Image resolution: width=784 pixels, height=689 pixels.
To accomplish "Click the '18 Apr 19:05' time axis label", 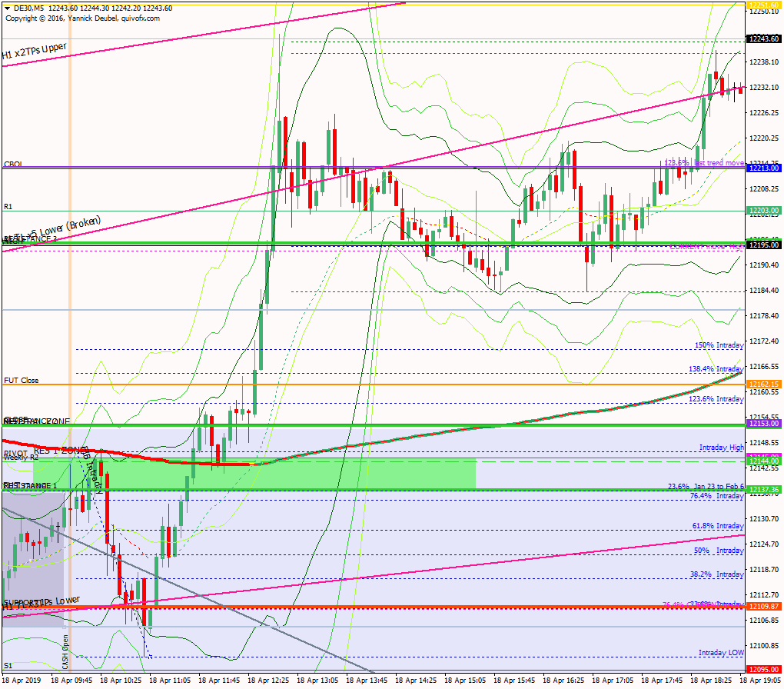I will click(762, 681).
